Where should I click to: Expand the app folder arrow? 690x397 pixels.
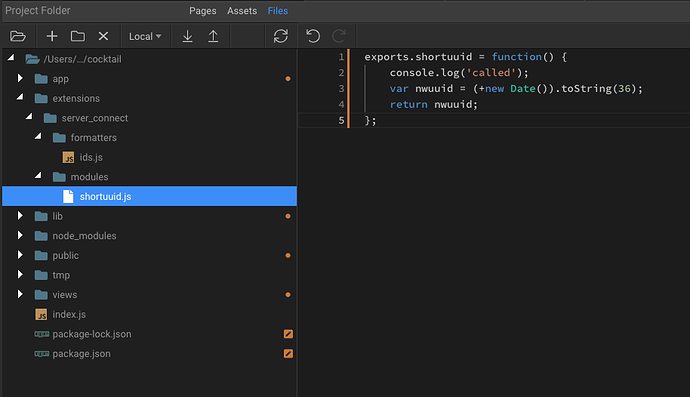point(20,78)
